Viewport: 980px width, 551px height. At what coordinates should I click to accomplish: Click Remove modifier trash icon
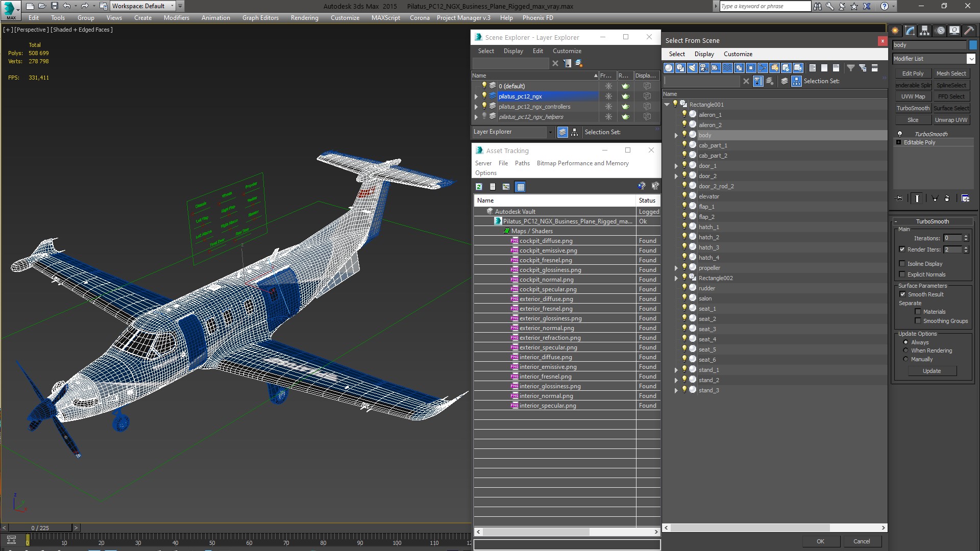[x=947, y=198]
